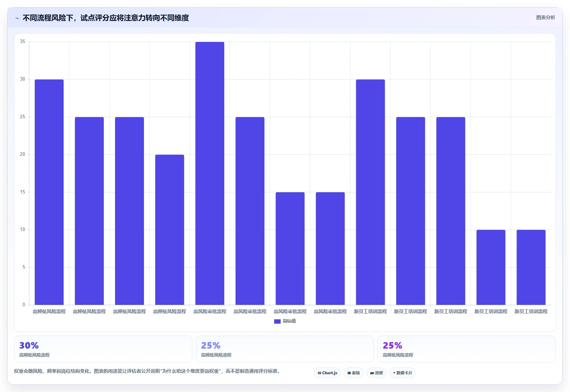Image resolution: width=570 pixels, height=392 pixels.
Task: Select the 表格 tag pill
Action: tap(353, 373)
